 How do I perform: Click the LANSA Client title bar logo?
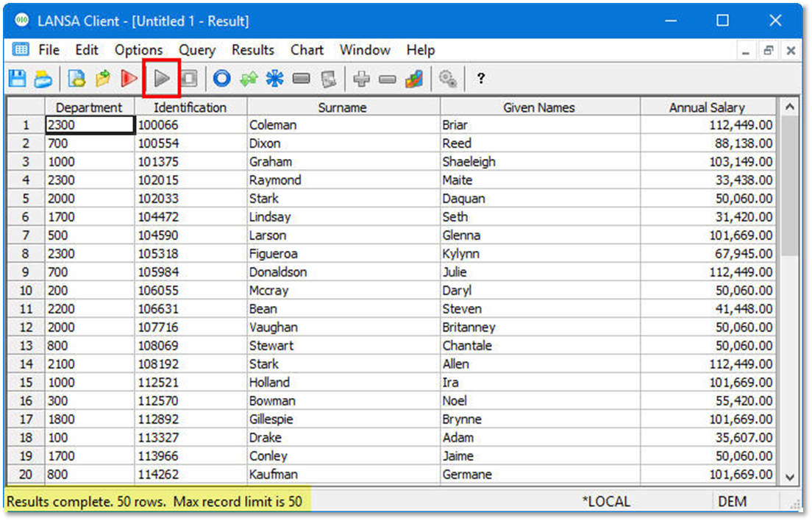22,20
